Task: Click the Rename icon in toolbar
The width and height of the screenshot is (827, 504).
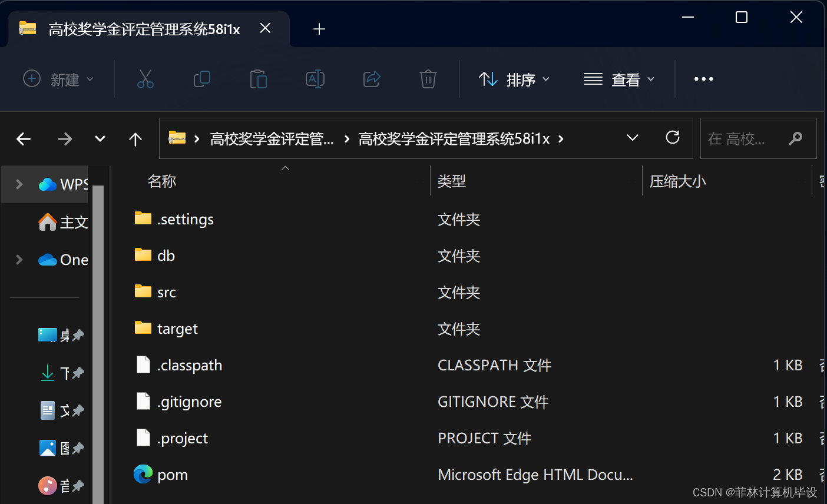Action: 315,79
